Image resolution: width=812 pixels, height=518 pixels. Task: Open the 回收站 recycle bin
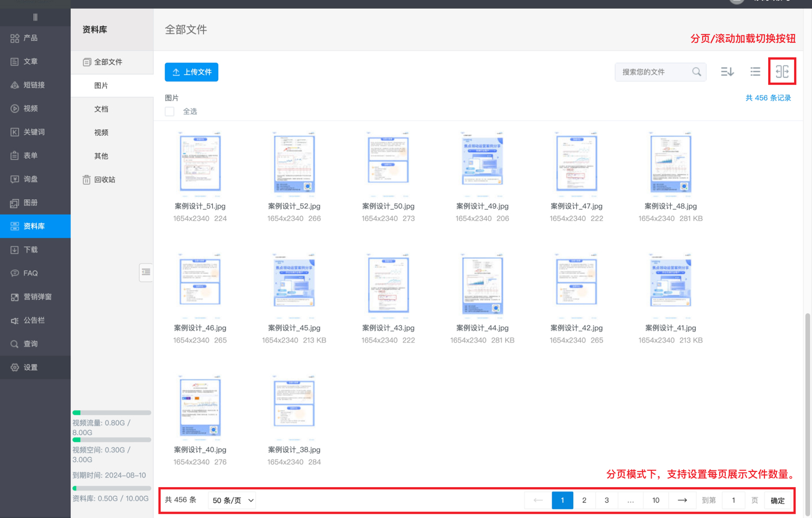point(104,179)
